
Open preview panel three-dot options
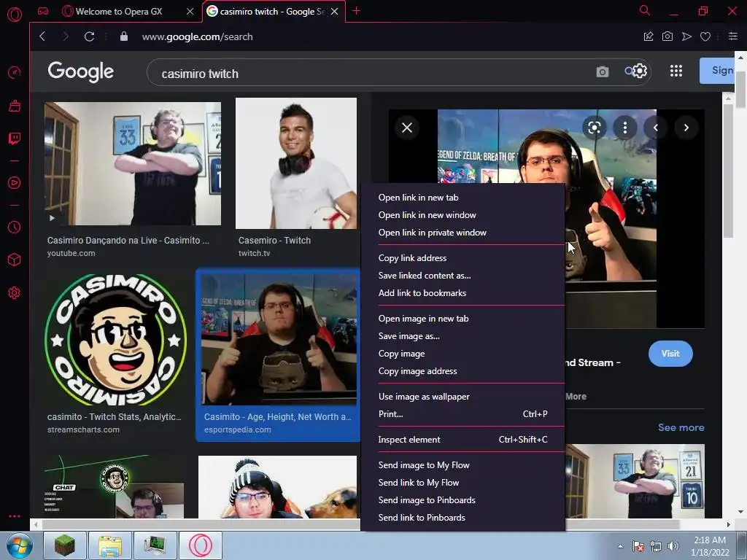coord(625,128)
